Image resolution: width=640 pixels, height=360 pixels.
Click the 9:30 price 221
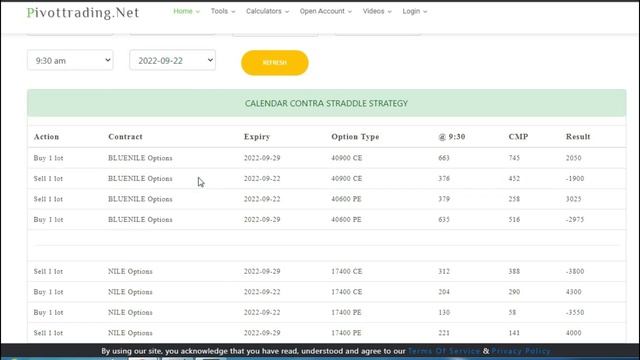pyautogui.click(x=444, y=333)
